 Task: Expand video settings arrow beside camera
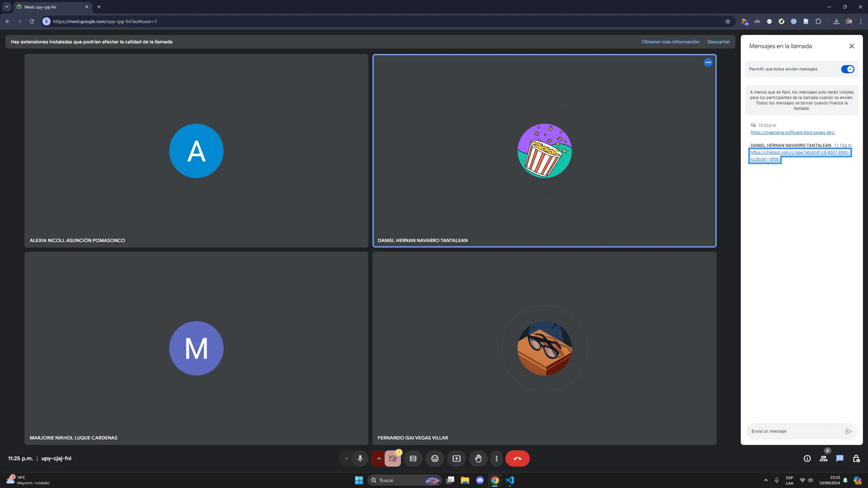379,458
